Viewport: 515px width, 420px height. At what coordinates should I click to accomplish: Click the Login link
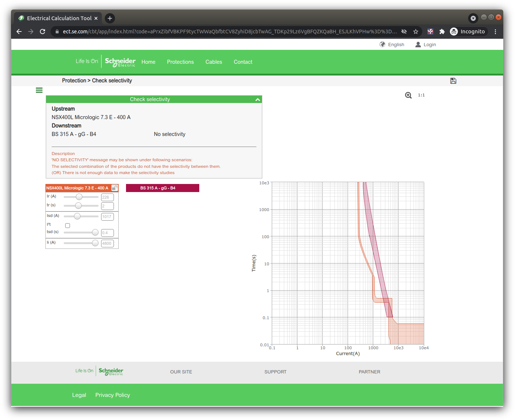pyautogui.click(x=426, y=44)
